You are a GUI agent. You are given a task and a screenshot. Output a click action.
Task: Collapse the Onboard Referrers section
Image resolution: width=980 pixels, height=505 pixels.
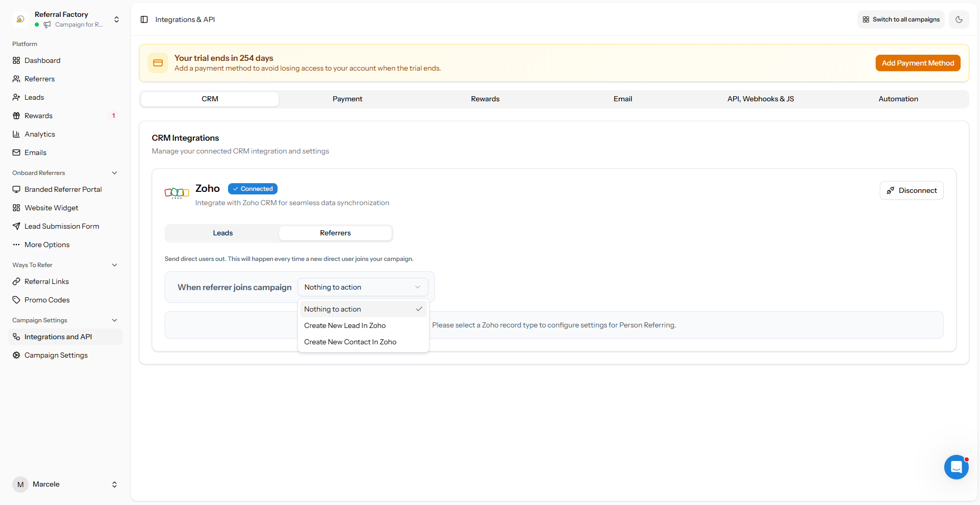[x=115, y=173]
